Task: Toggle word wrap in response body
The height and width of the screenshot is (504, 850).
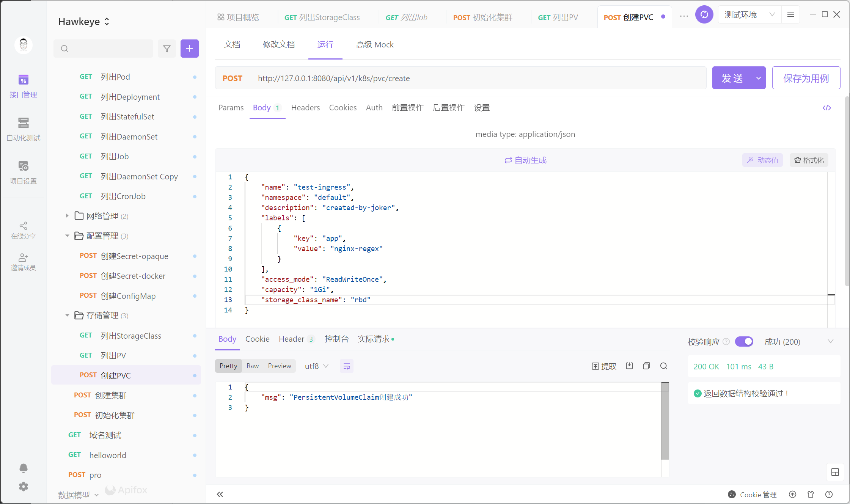Action: tap(347, 366)
